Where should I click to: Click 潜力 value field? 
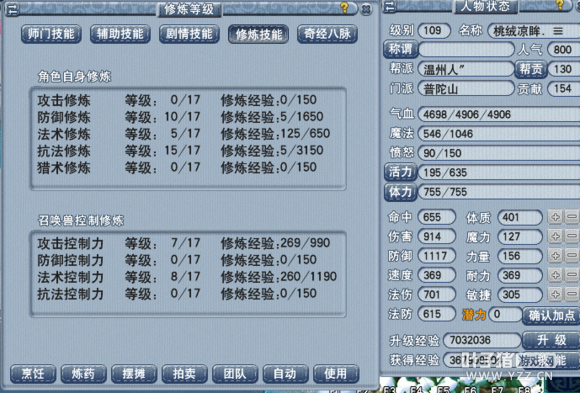[x=505, y=315]
